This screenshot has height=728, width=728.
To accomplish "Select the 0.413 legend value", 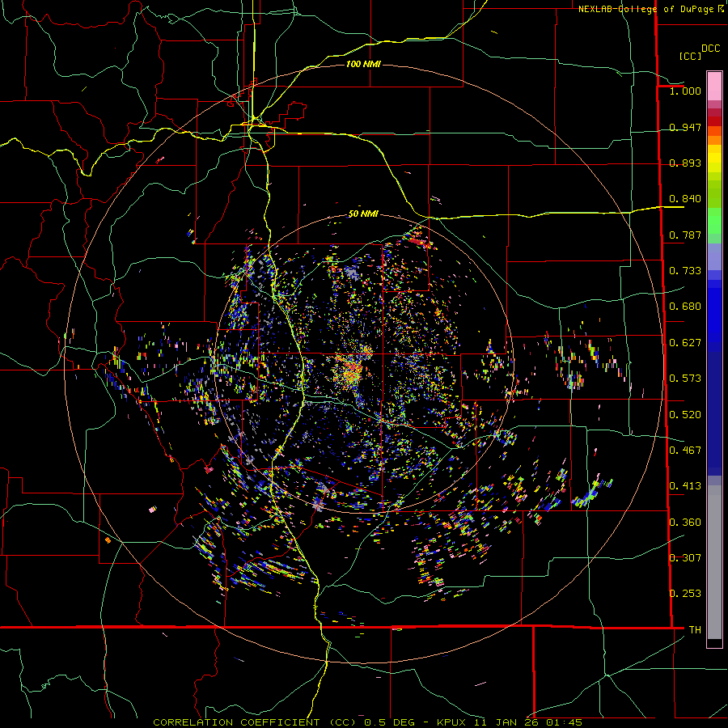I will (x=685, y=486).
